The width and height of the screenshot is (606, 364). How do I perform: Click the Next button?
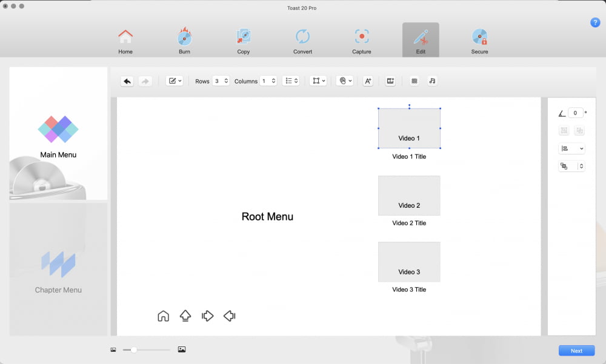(x=576, y=351)
